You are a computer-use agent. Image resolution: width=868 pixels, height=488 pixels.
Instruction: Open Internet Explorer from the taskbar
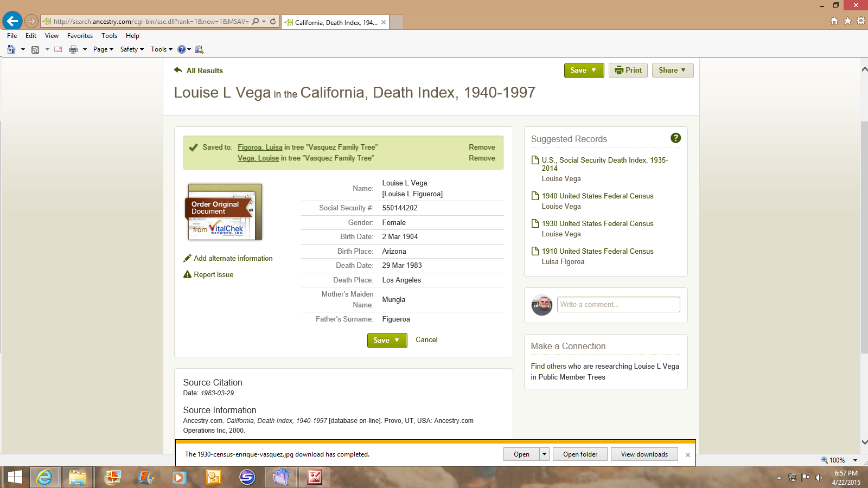pyautogui.click(x=44, y=477)
